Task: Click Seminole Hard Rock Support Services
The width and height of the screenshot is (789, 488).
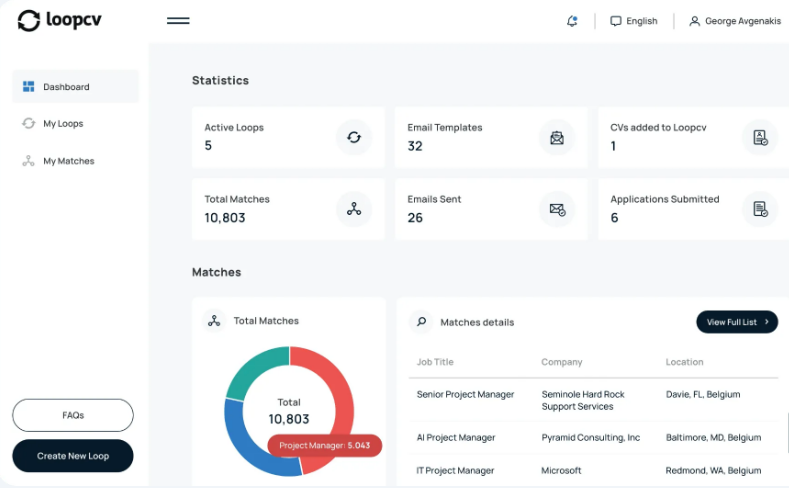Action: (x=583, y=400)
